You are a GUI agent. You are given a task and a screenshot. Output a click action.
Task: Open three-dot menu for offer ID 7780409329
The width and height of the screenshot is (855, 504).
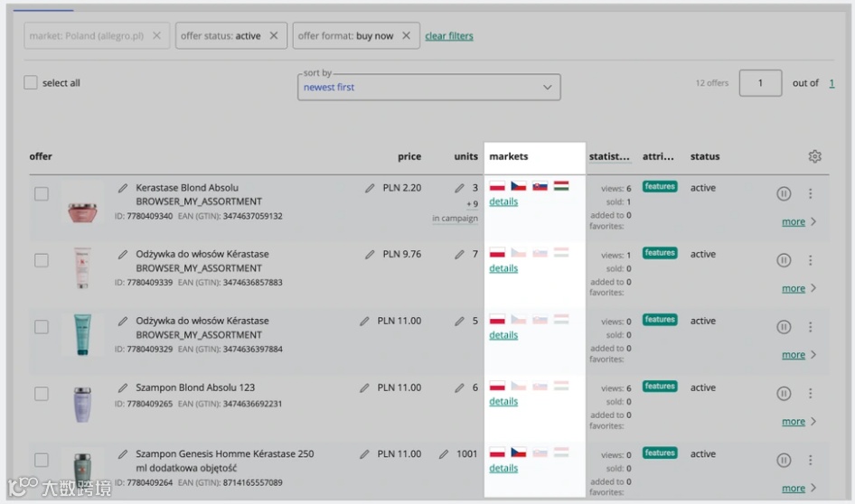point(811,327)
